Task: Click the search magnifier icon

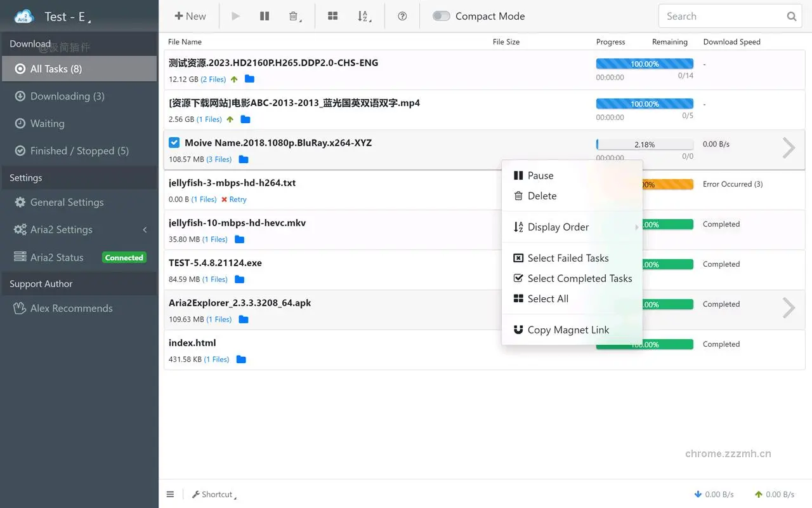Action: (x=792, y=17)
